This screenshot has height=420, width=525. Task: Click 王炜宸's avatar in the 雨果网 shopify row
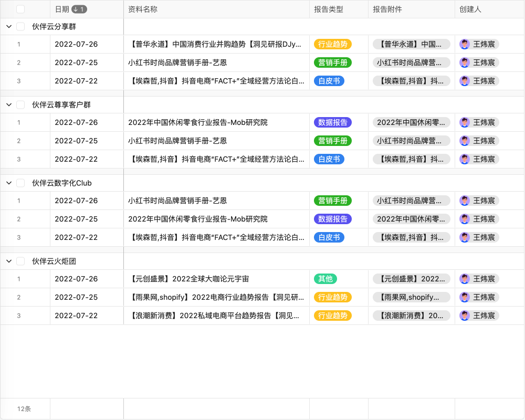(x=465, y=297)
